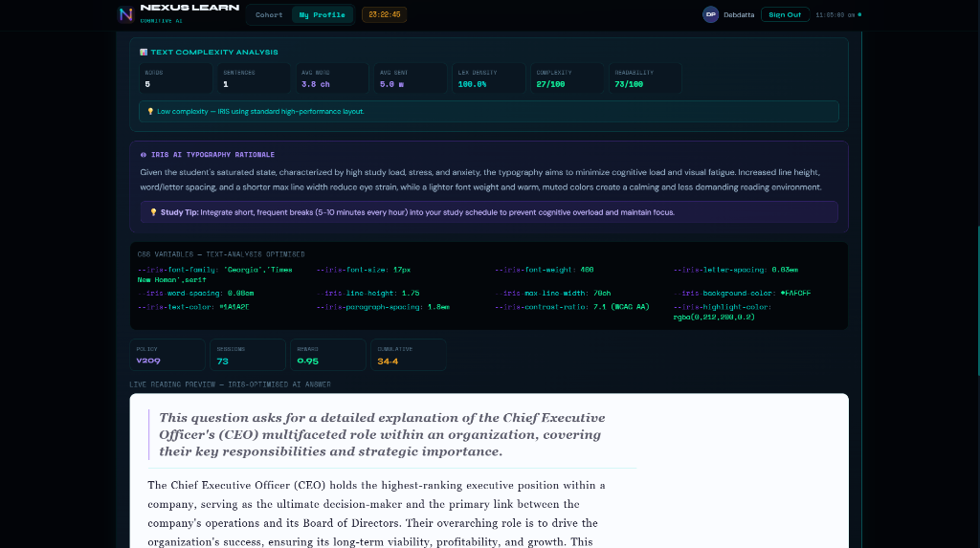
Task: Click the iris-highlight-color rgba variable
Action: pos(723,312)
